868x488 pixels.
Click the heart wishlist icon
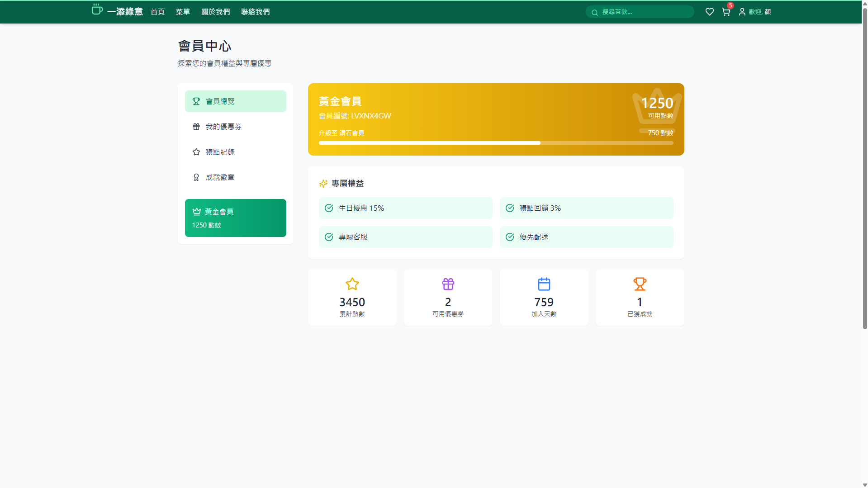click(x=709, y=12)
